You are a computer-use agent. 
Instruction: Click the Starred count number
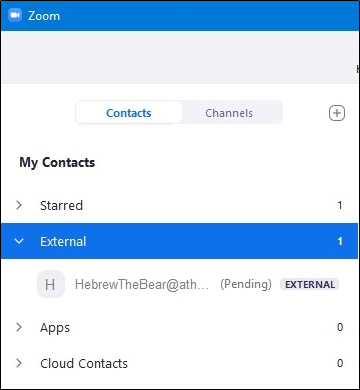pyautogui.click(x=340, y=205)
